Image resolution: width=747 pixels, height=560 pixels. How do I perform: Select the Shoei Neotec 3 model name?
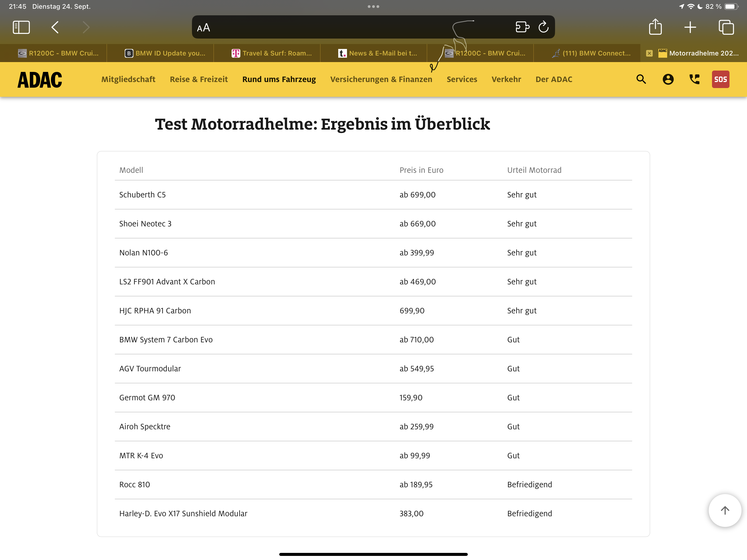(145, 224)
